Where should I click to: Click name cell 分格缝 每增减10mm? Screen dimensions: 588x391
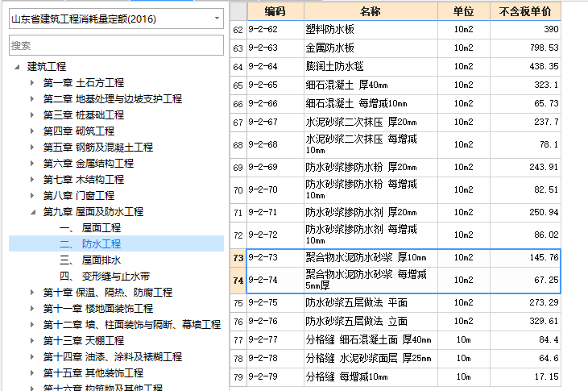click(371, 377)
